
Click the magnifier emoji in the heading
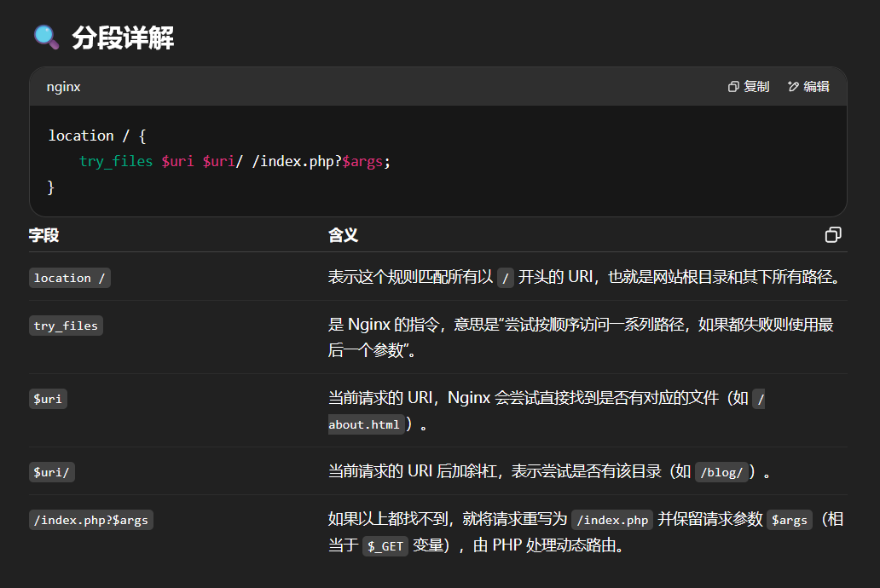pyautogui.click(x=47, y=37)
